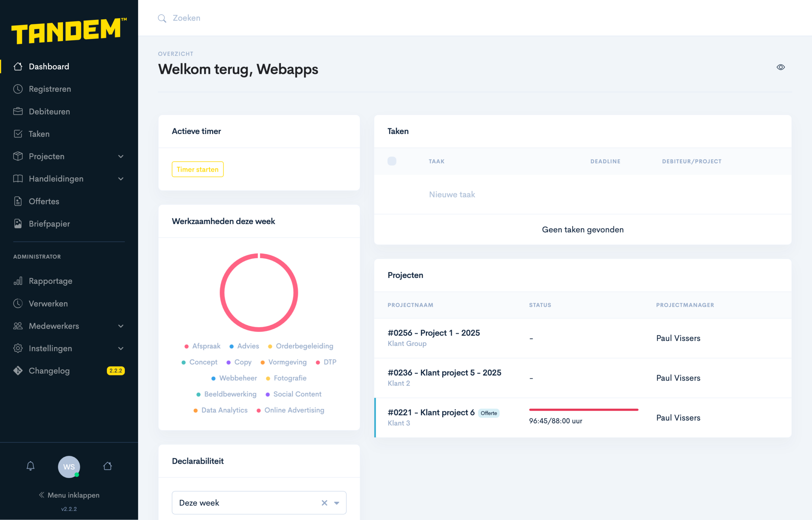Click Menu inklappen to collapse the sidebar
Viewport: 812px width, 520px height.
point(69,495)
